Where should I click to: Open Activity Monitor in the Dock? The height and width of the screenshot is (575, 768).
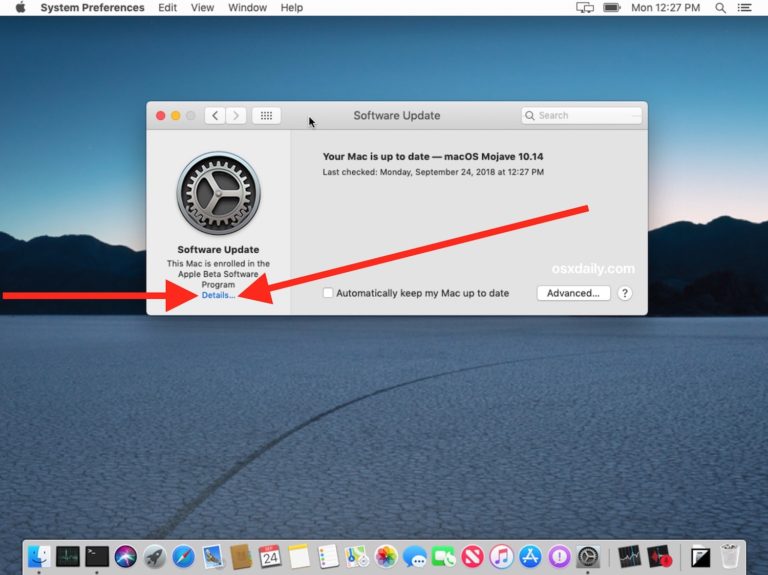(68, 557)
